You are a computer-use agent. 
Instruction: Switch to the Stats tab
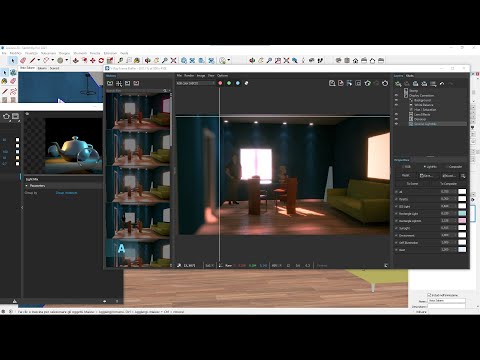point(410,76)
